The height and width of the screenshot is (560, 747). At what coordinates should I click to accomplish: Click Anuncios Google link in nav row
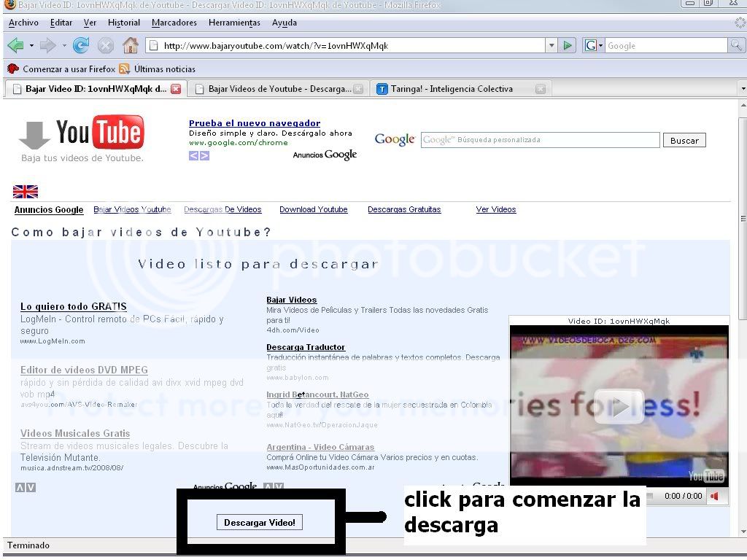click(x=49, y=210)
